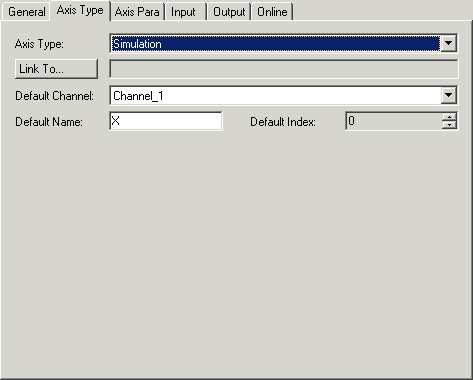Click the Default Index value field
This screenshot has width=473, height=380.
395,121
